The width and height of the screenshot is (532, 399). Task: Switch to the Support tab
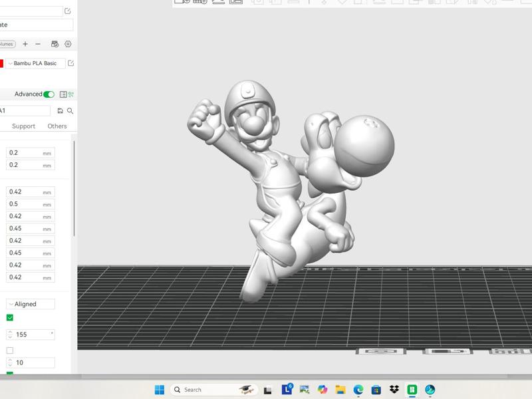point(23,126)
